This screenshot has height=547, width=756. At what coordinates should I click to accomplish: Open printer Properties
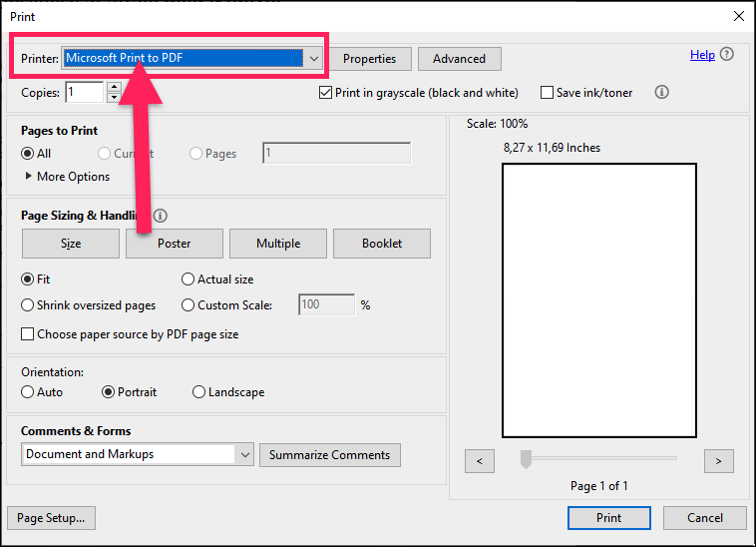tap(369, 59)
